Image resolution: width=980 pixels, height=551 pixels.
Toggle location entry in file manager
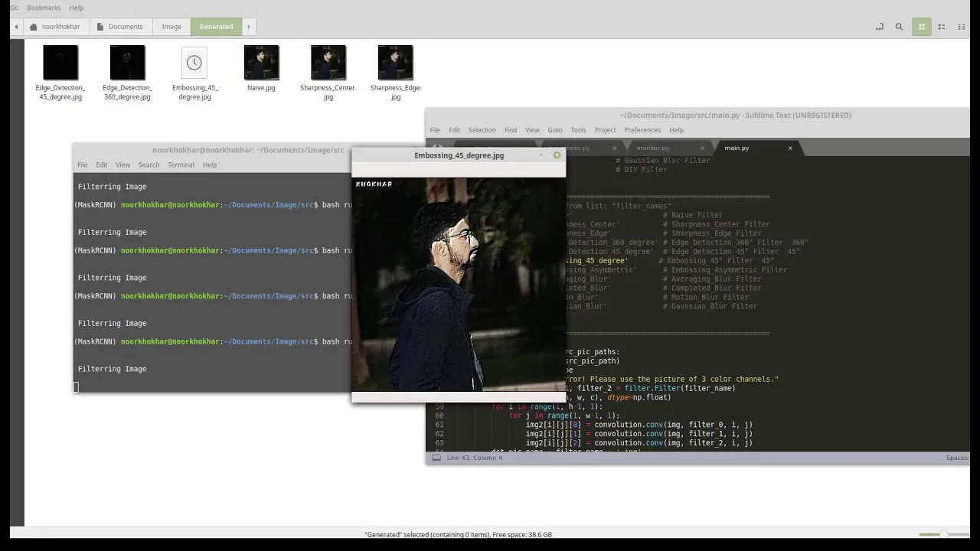[x=879, y=27]
